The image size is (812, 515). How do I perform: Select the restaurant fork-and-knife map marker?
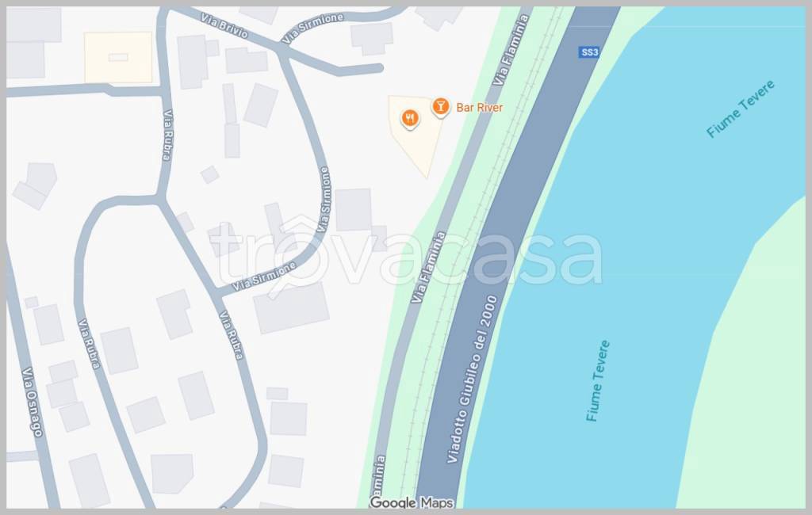(410, 119)
